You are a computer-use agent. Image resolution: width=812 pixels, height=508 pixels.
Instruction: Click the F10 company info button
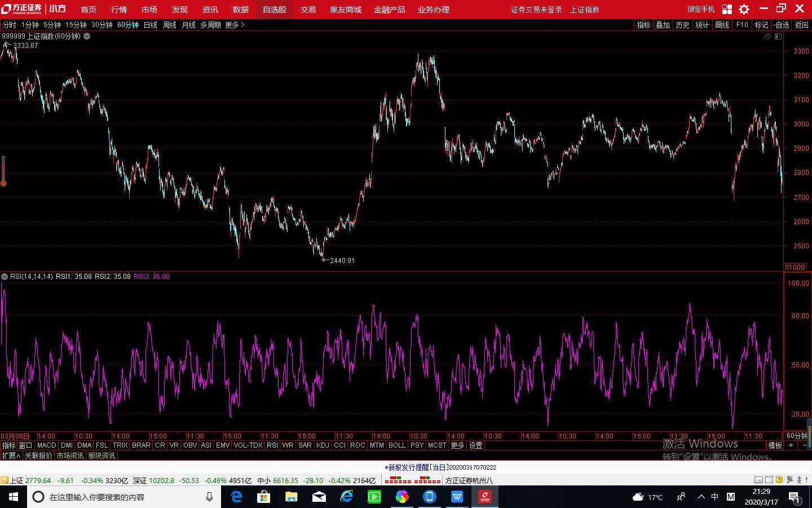pos(742,25)
